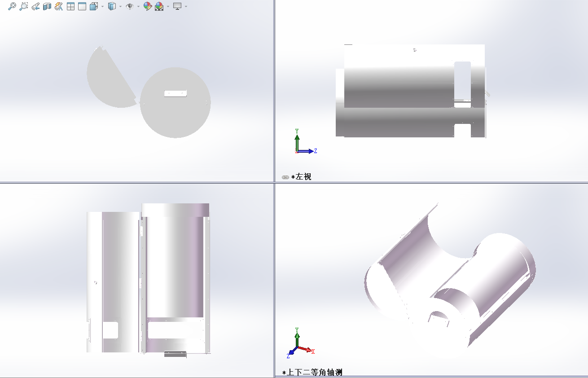The width and height of the screenshot is (588, 378).
Task: Click the Display Style box icon
Action: tap(112, 6)
